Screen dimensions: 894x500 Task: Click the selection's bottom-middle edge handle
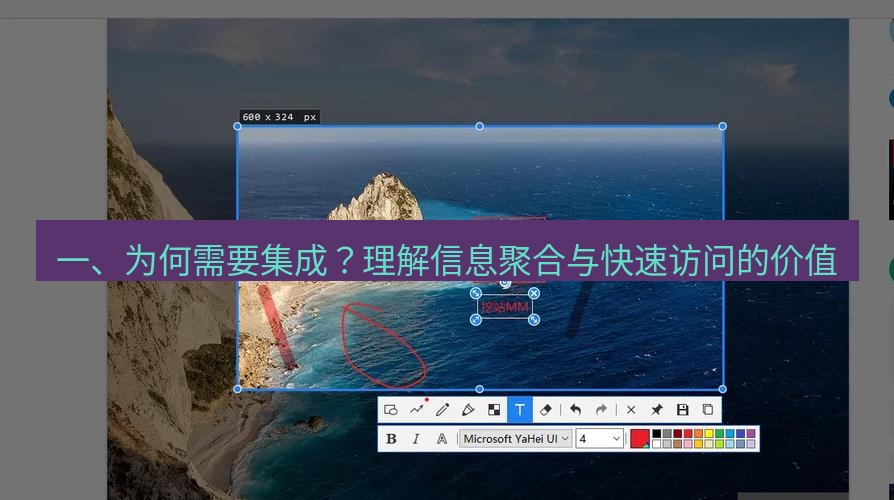pos(479,389)
